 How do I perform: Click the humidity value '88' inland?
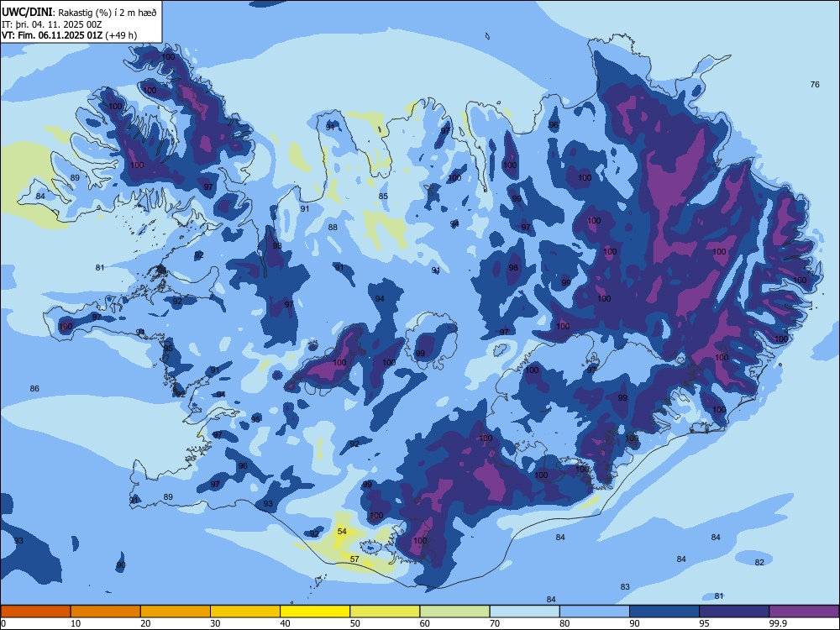click(333, 227)
